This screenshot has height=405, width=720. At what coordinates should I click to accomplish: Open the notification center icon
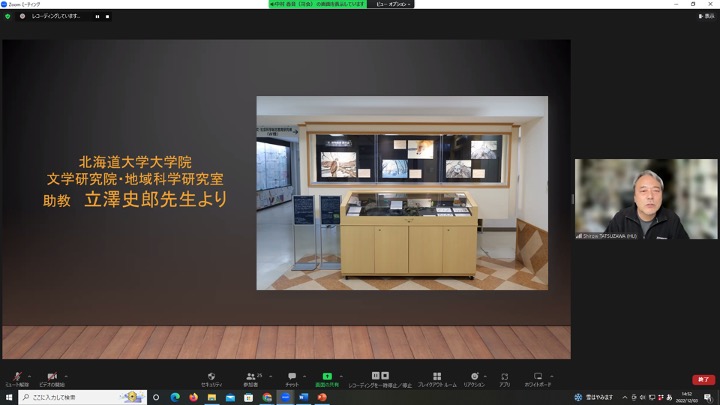(x=708, y=397)
